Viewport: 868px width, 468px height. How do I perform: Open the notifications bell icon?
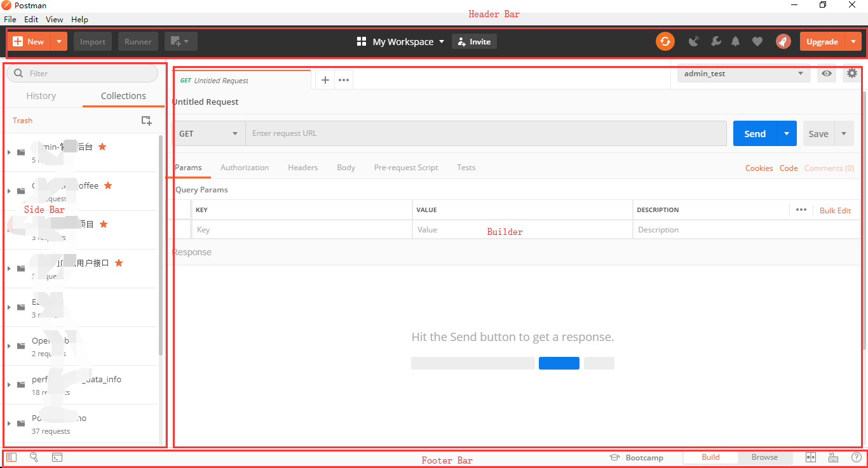(736, 41)
